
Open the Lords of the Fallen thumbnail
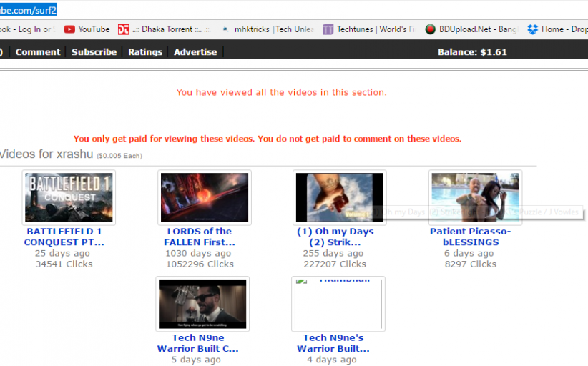point(205,197)
